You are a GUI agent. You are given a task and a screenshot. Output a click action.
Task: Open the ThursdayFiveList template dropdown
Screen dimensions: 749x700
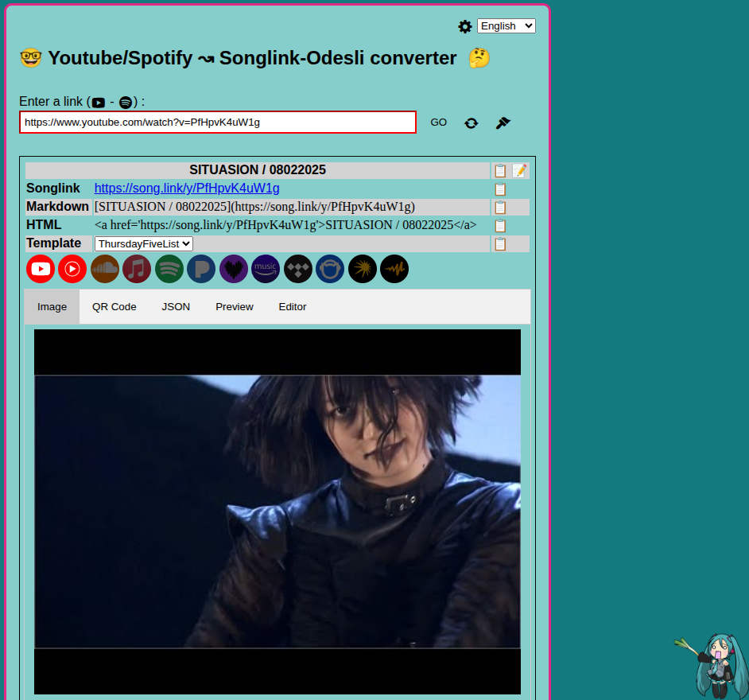[144, 243]
